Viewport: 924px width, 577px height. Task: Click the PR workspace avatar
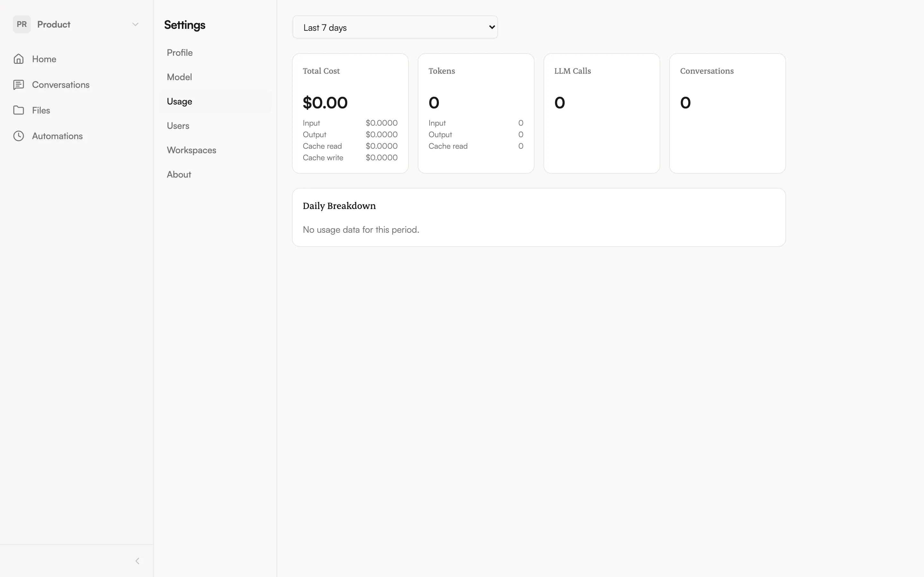click(22, 24)
